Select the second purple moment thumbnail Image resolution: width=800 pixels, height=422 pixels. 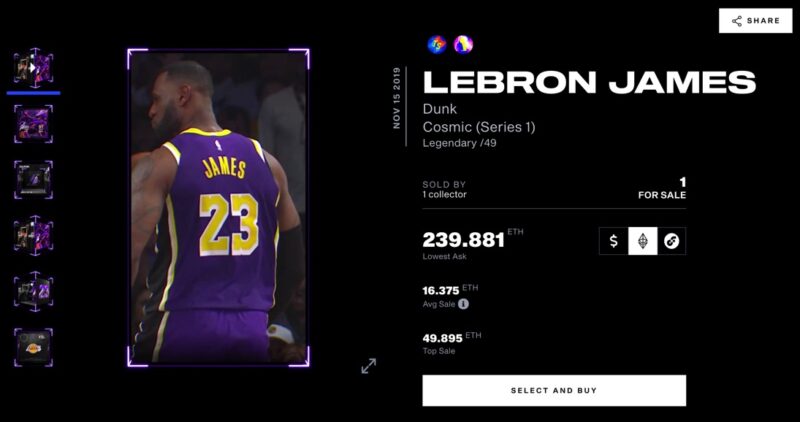coord(34,124)
